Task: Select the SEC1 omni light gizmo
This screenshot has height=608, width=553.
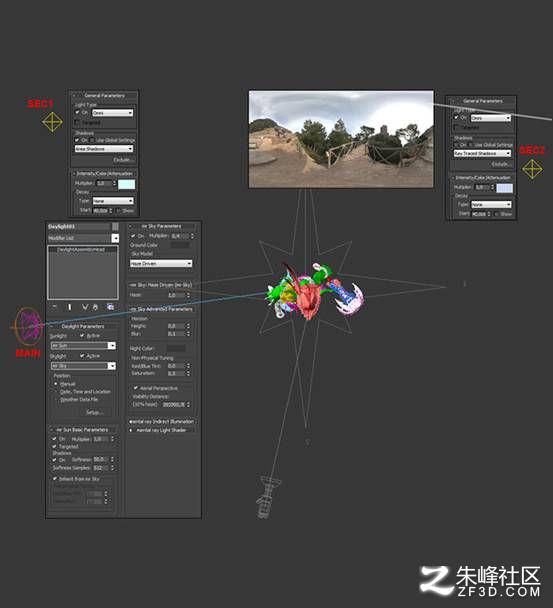Action: click(x=52, y=122)
